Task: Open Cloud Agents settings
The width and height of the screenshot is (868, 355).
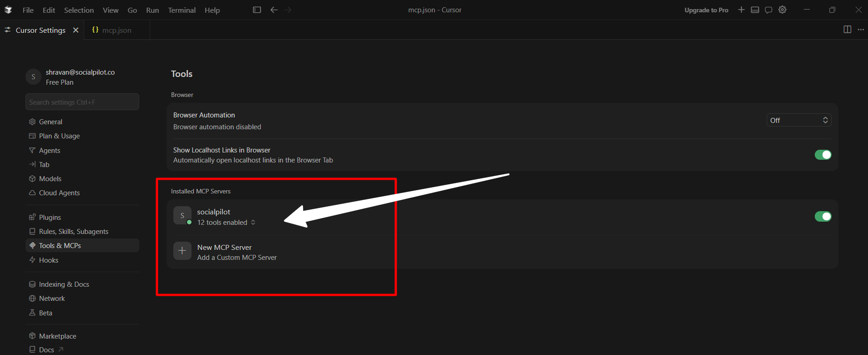Action: click(x=82, y=193)
